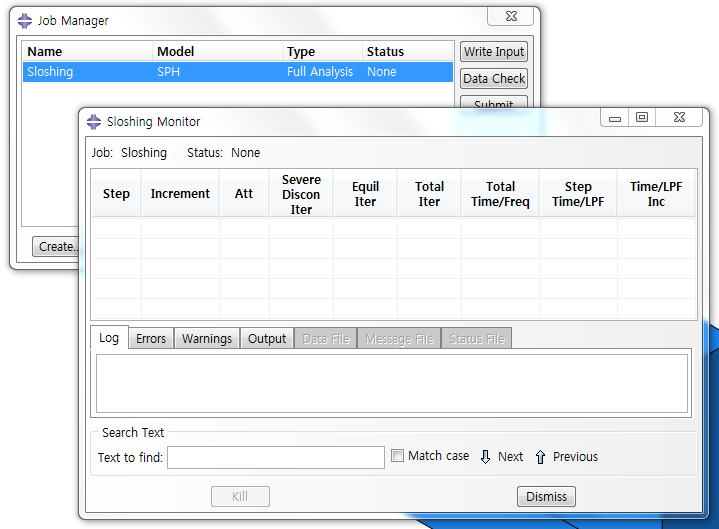The width and height of the screenshot is (719, 529).
Task: Maximize the Sloshing Monitor window
Action: point(642,118)
